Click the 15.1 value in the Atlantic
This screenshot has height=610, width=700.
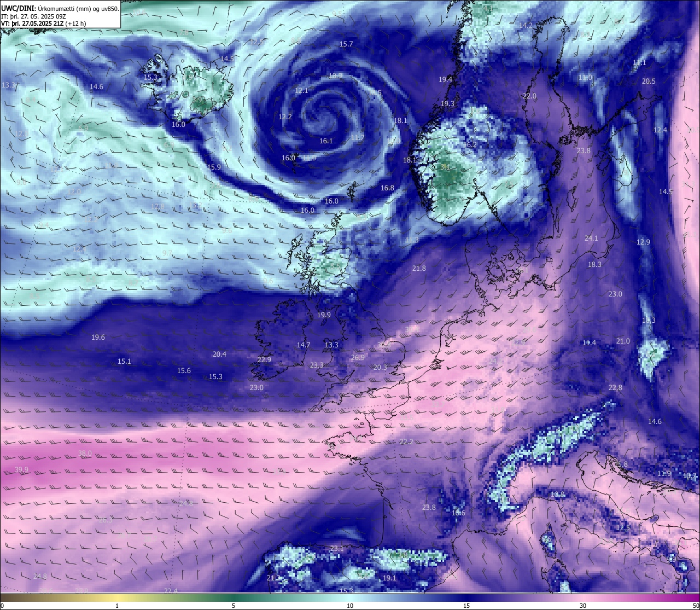[x=124, y=361]
